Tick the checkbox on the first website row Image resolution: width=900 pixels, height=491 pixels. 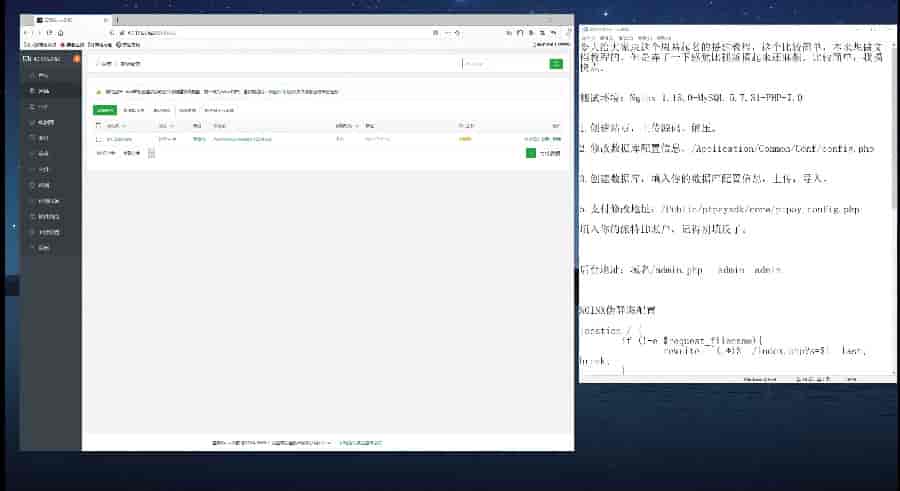coord(98,139)
